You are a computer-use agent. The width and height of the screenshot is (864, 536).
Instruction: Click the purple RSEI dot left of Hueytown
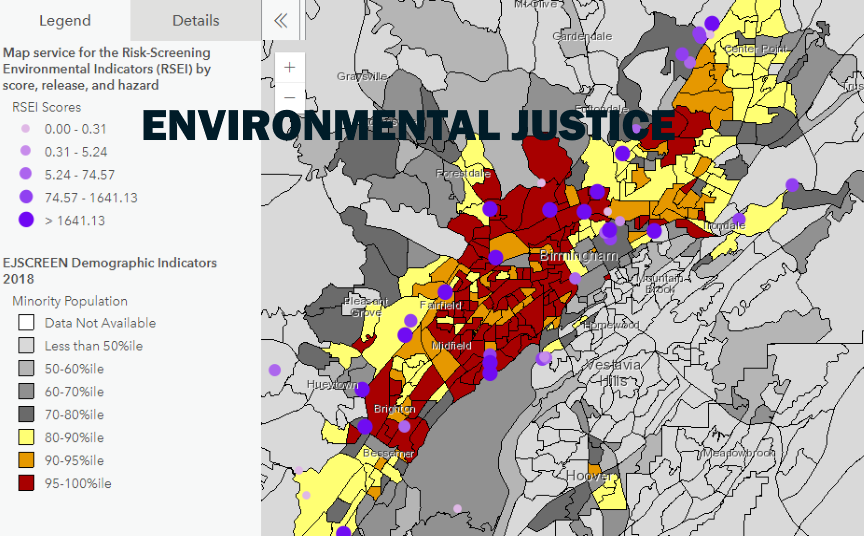tap(275, 370)
